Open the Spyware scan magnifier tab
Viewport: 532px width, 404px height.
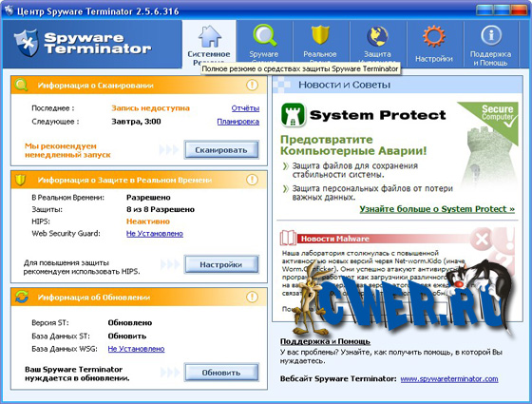point(264,44)
